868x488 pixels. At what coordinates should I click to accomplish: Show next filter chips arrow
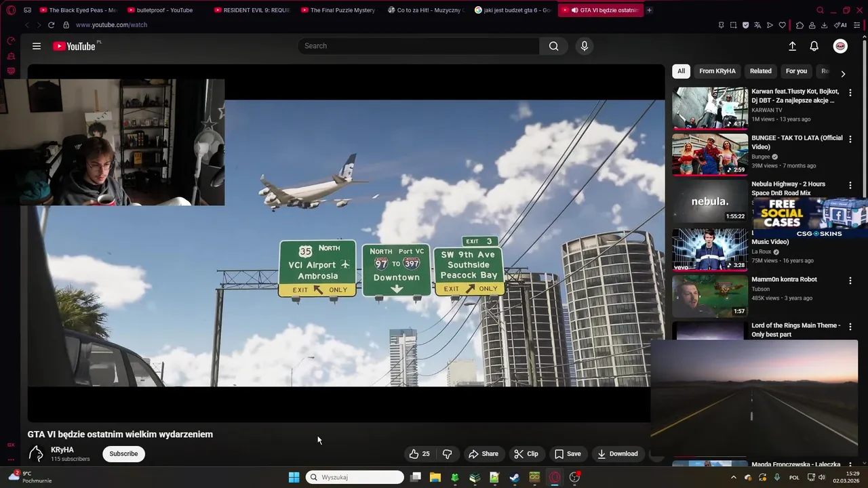tap(843, 74)
